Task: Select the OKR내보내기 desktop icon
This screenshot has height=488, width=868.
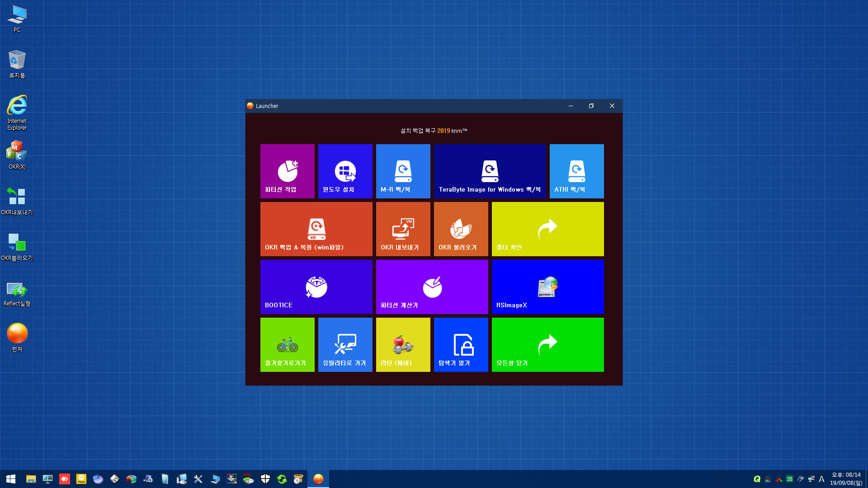Action: (x=17, y=201)
